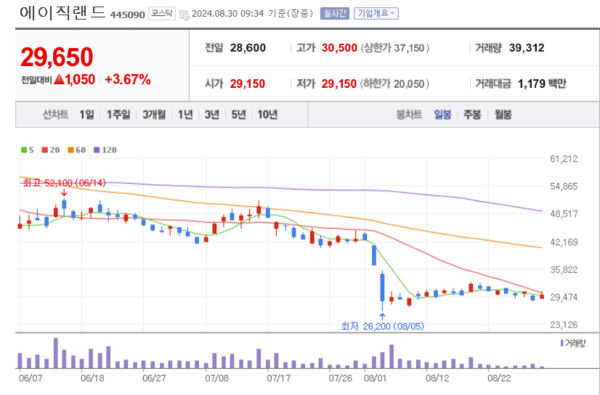Show the 1년 line chart
This screenshot has height=395, width=600.
point(185,114)
